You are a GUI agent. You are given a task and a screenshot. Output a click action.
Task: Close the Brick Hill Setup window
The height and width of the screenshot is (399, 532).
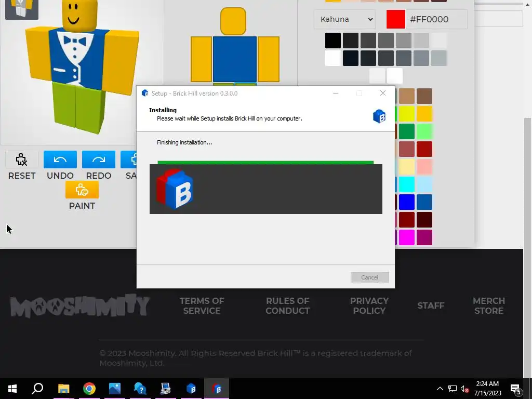tap(383, 94)
